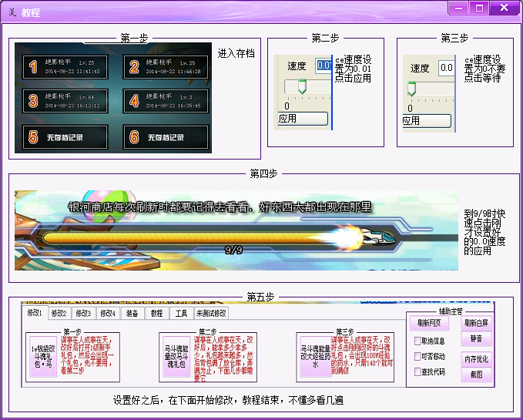
Task: Click the 教程 window title icon
Action: 12,12
